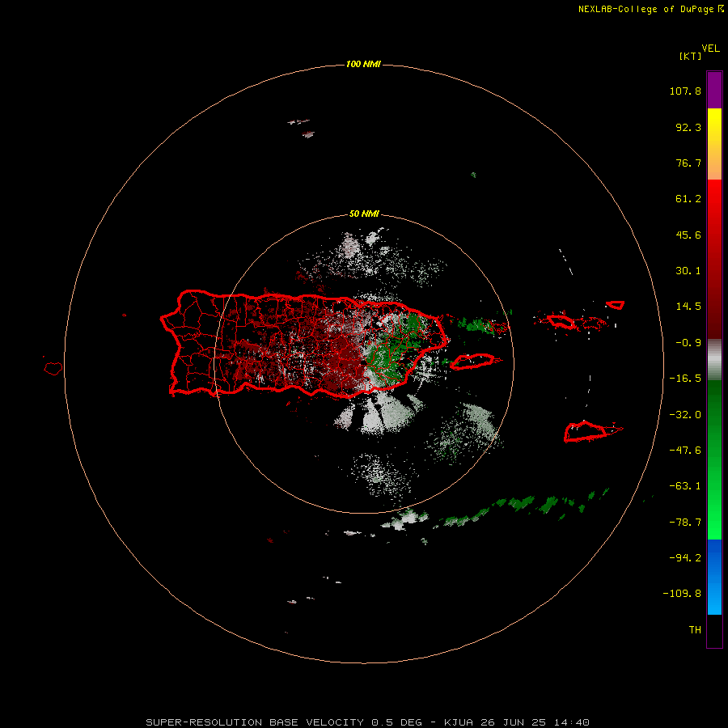This screenshot has height=728, width=728.
Task: Click the 107.8 legend value
Action: (685, 91)
